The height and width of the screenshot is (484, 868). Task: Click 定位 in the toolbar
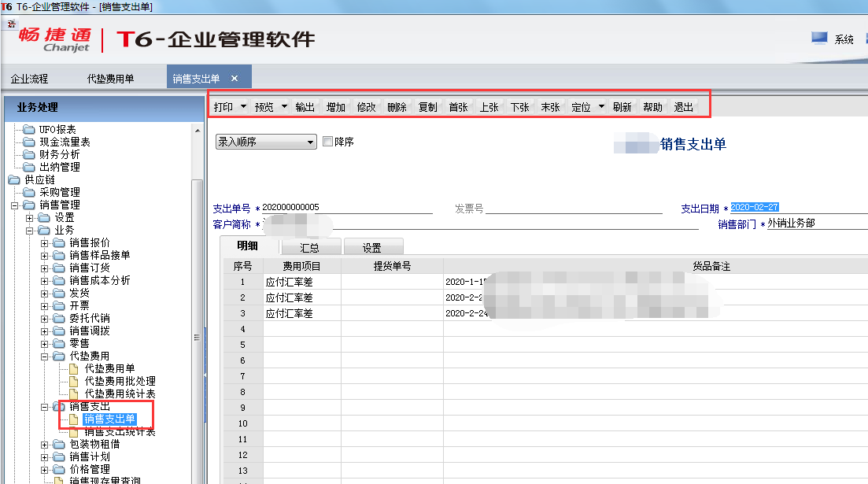click(x=582, y=107)
